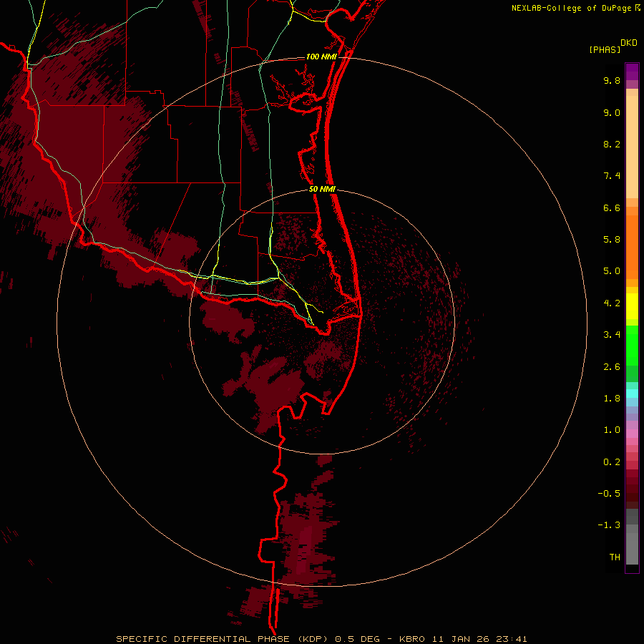
Task: Click the [PHAS] units label
Action: [605, 49]
